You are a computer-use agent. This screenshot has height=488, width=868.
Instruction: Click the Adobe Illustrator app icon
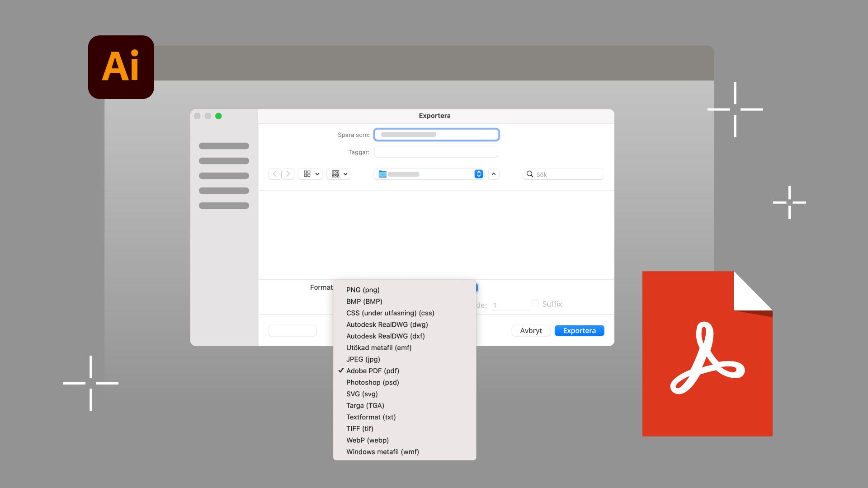[x=121, y=67]
